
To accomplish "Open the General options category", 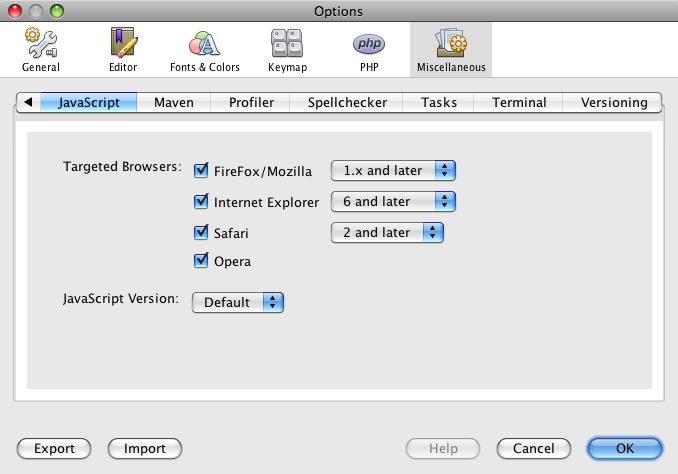I will (41, 51).
